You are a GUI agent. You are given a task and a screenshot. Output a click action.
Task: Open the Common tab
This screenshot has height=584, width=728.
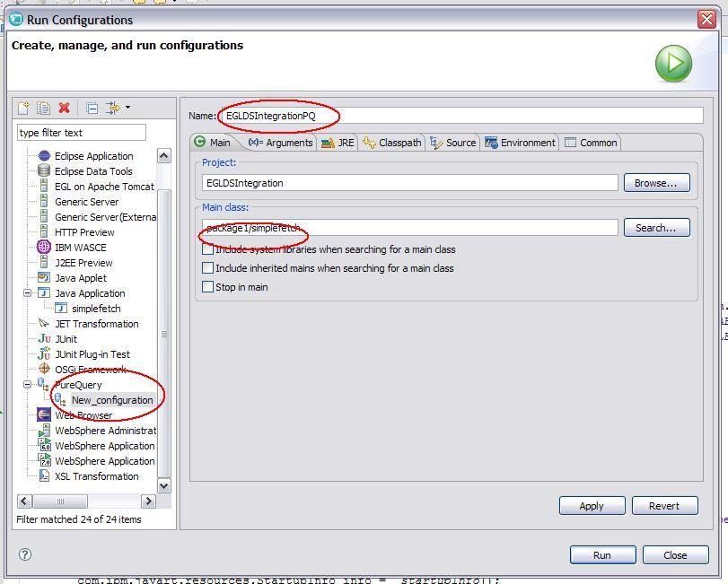591,143
